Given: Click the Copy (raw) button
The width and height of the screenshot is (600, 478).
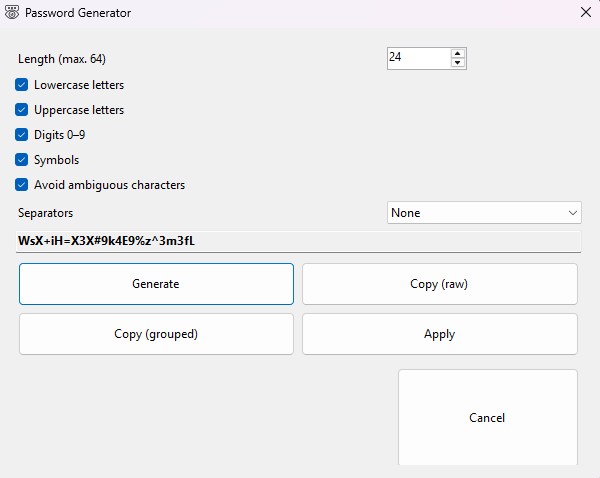Looking at the screenshot, I should (x=439, y=284).
